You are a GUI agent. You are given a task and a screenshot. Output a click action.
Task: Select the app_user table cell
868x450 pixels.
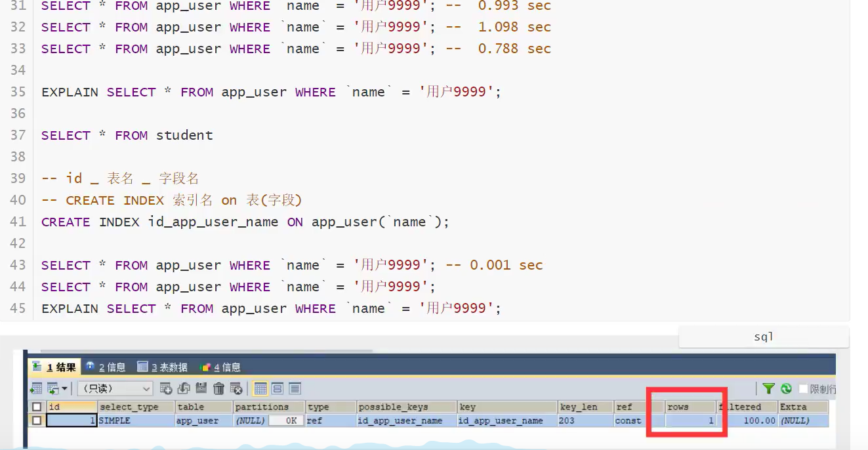tap(204, 420)
